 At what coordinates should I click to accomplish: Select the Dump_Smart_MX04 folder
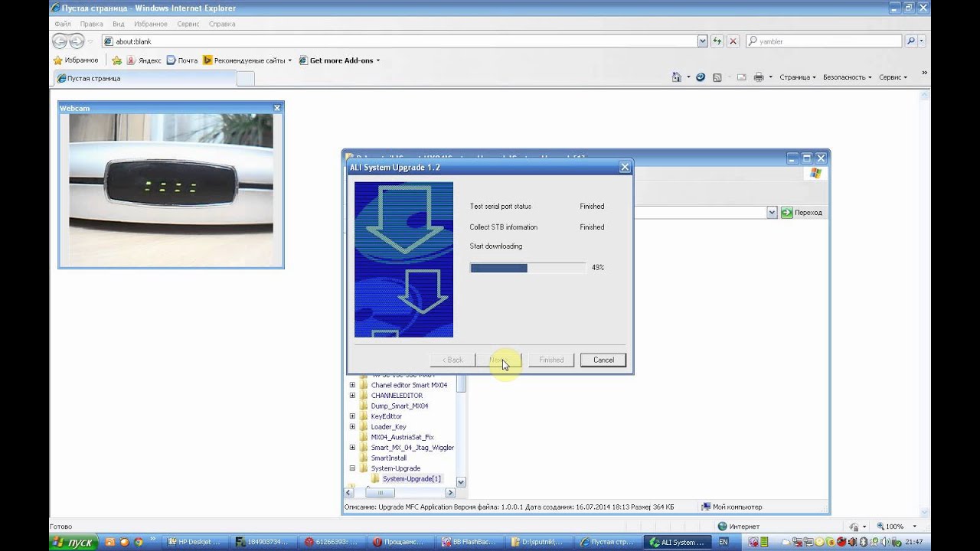399,406
